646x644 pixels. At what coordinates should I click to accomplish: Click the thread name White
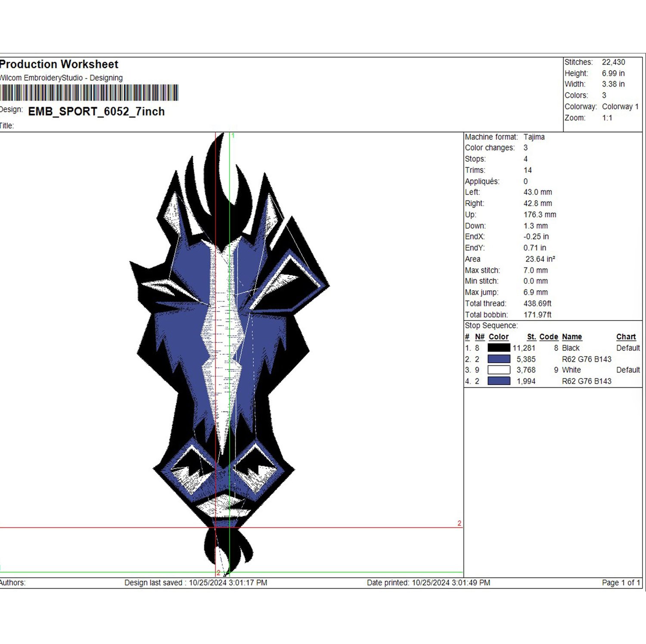[571, 370]
